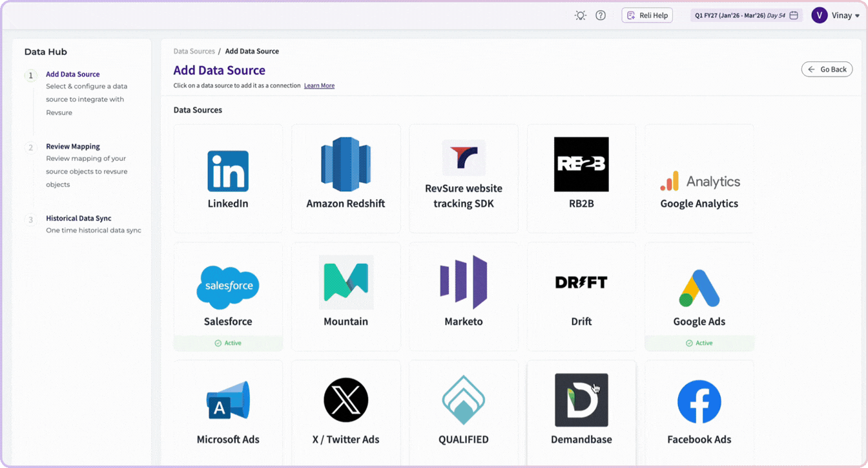Open the help question mark icon
Image resolution: width=868 pixels, height=468 pixels.
click(x=601, y=16)
